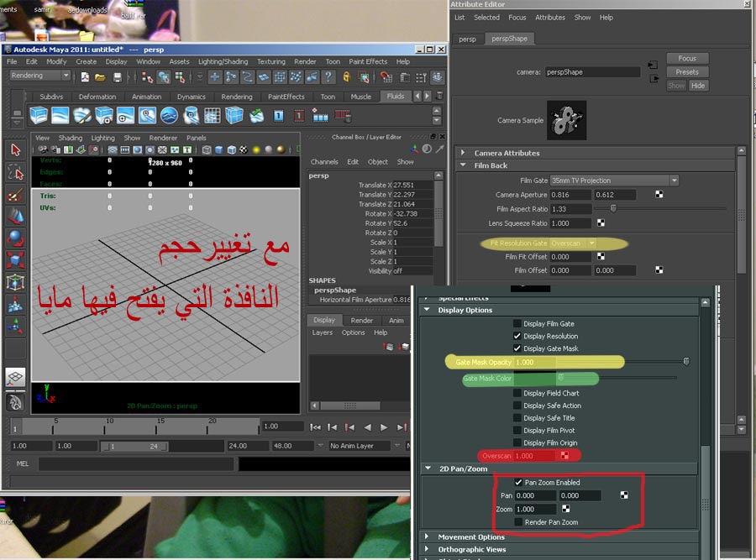Enable Display Field Chart
Screen dimensions: 756x560
[x=517, y=393]
